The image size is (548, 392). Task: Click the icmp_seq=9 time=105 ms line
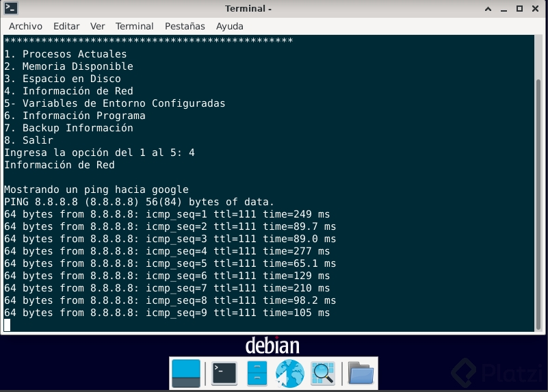click(x=167, y=313)
